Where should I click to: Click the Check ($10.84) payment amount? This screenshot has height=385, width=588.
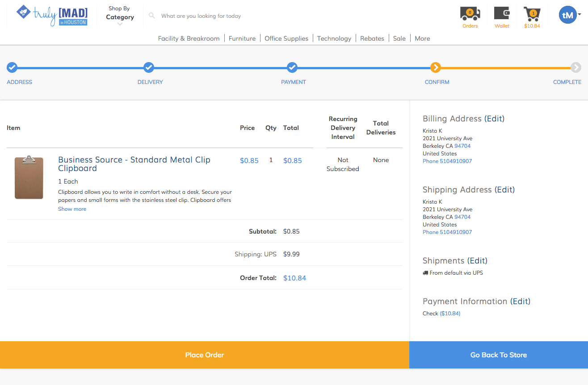pos(450,314)
